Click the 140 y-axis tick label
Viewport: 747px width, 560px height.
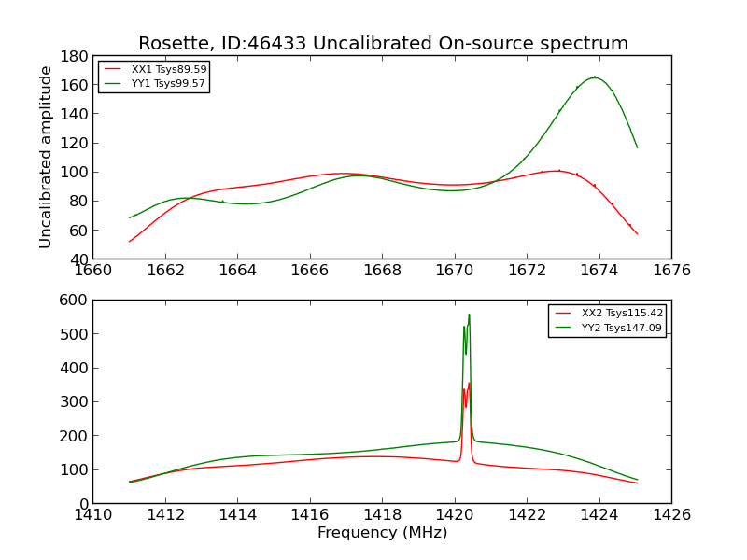(75, 114)
